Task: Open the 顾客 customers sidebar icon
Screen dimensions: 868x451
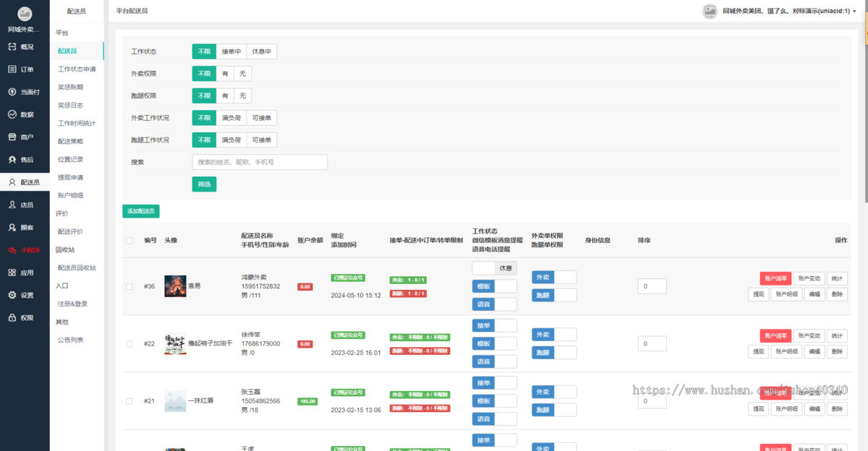Action: (12, 227)
